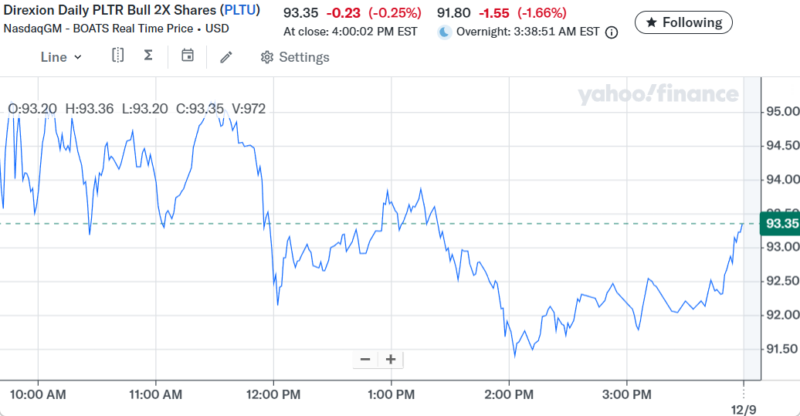
Task: Toggle the Following star button
Action: coord(684,22)
